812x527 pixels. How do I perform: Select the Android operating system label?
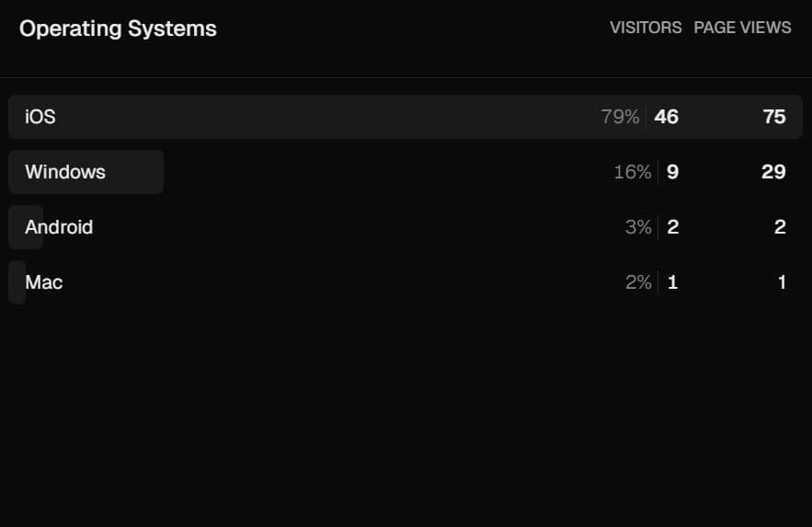[59, 227]
